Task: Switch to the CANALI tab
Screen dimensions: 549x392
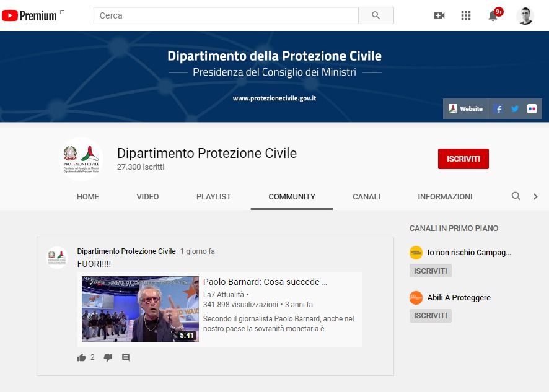Action: pos(366,197)
